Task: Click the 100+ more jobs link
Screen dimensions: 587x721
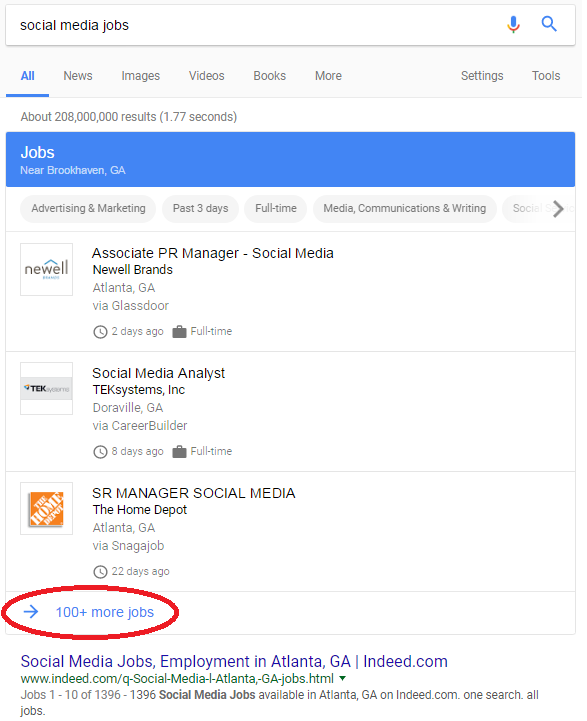Action: click(105, 612)
